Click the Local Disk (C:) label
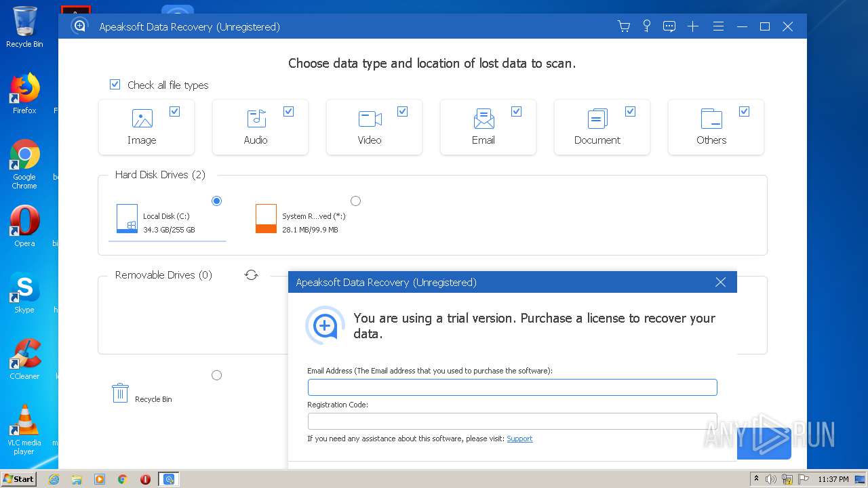This screenshot has height=488, width=868. (x=166, y=216)
